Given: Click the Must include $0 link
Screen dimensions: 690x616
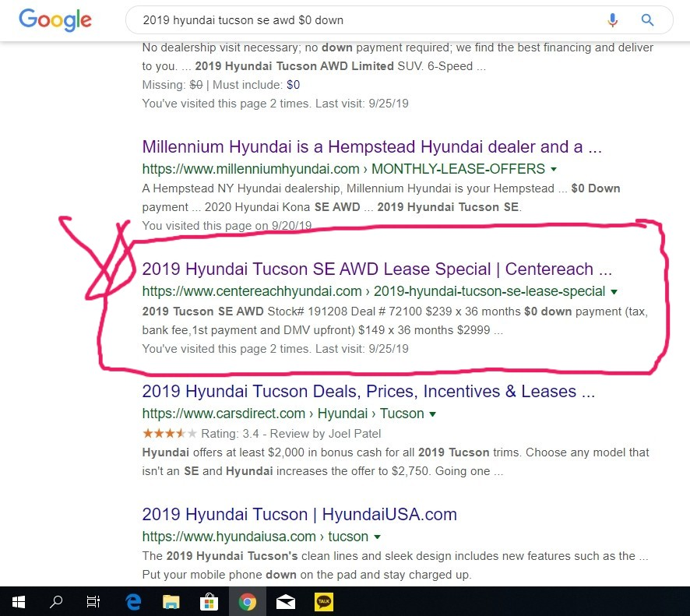Looking at the screenshot, I should [293, 84].
